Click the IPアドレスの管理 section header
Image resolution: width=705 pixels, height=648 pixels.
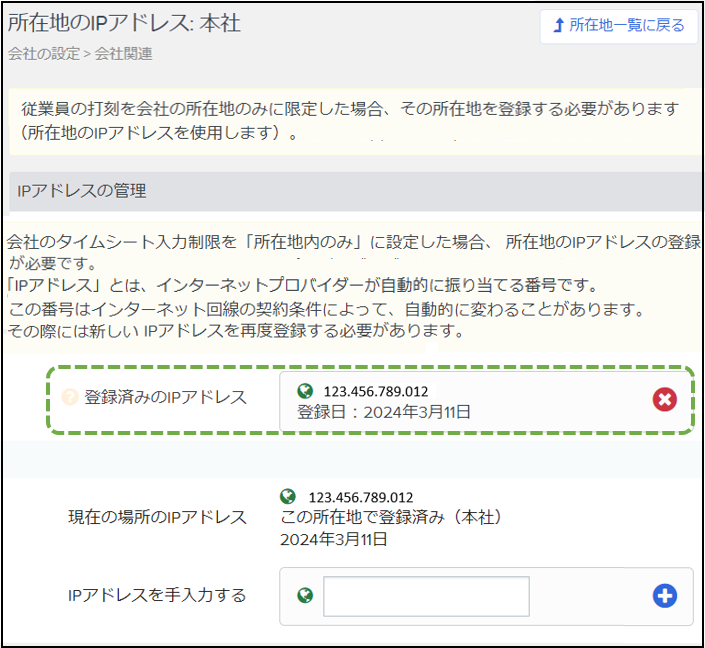pos(355,191)
